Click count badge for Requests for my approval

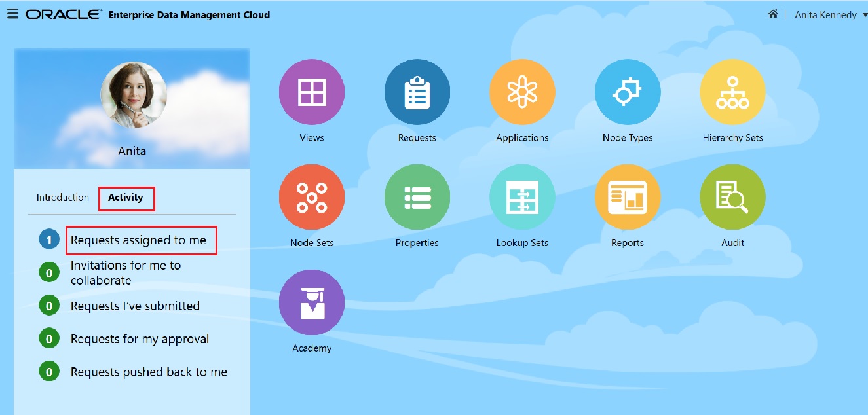point(49,339)
